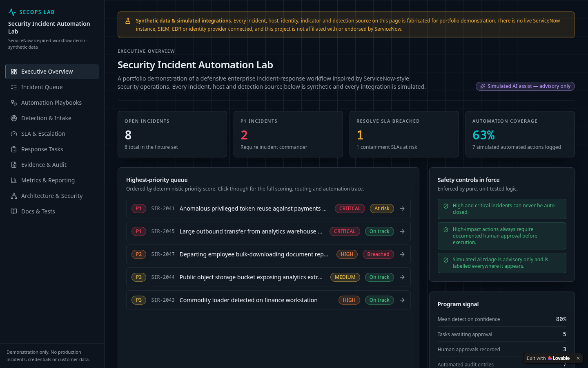Navigate to Detection & Intake
This screenshot has width=588, height=368.
pyautogui.click(x=52, y=118)
